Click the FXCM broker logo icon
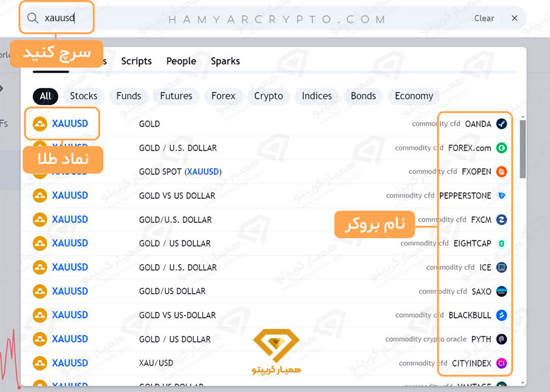Viewport: 550px width, 392px height. 502,219
